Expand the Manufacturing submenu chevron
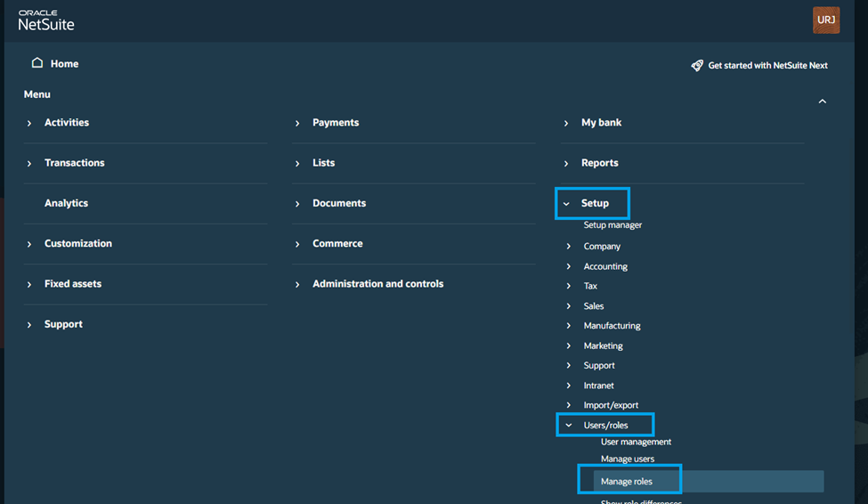 569,326
